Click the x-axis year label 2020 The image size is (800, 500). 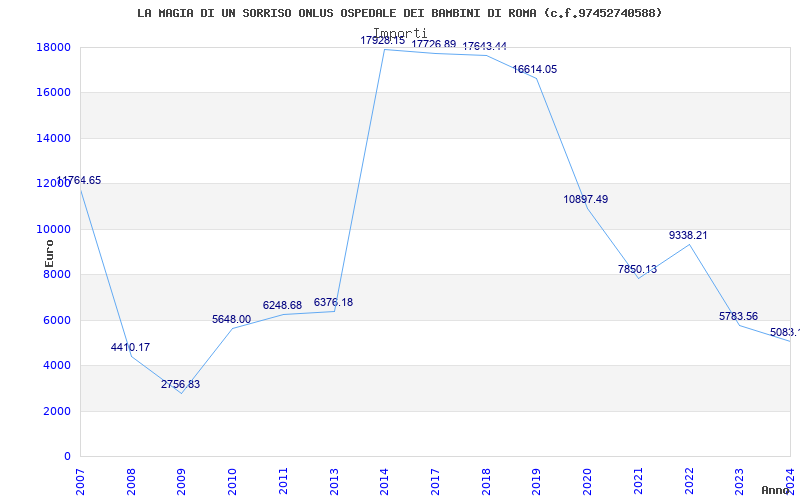(x=587, y=481)
